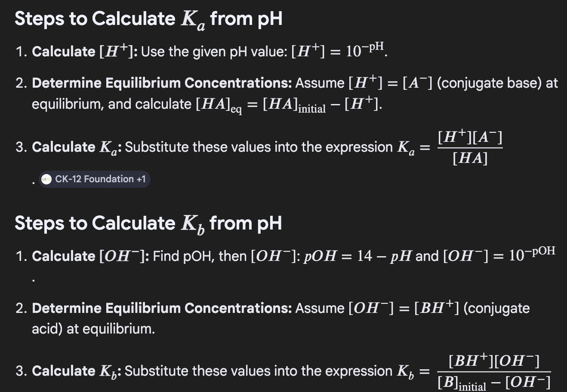Viewport: 567px width, 392px height.
Task: Click the CK-12 logo icon in citation chip
Action: pos(46,179)
